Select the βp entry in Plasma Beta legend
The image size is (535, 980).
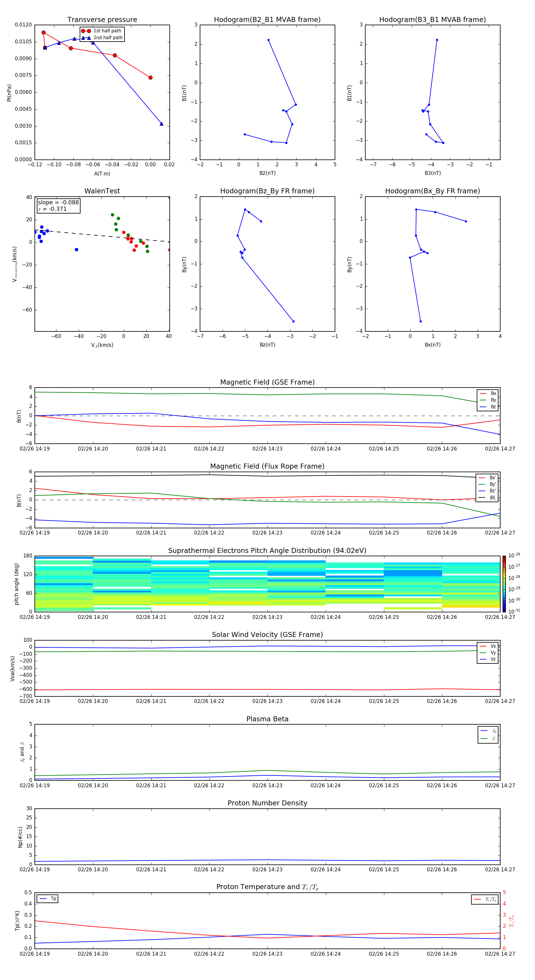pos(488,731)
